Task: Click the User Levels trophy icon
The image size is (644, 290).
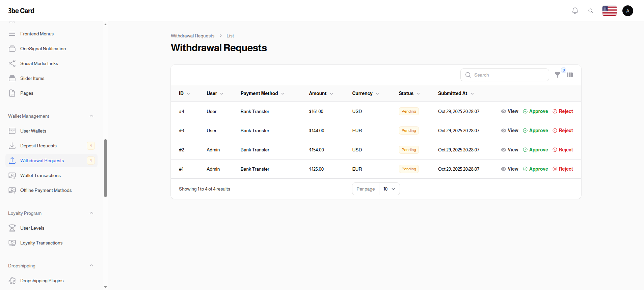Action: (12, 228)
